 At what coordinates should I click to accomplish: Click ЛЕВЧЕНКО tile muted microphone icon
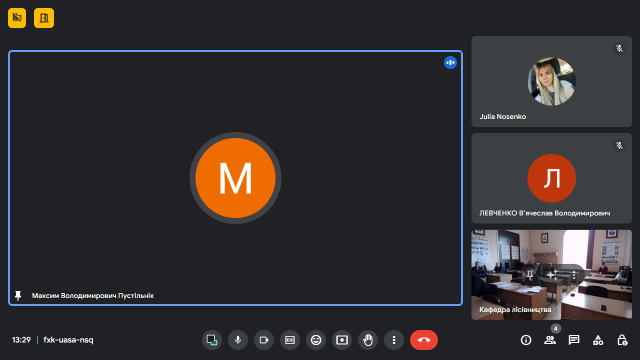click(x=619, y=145)
